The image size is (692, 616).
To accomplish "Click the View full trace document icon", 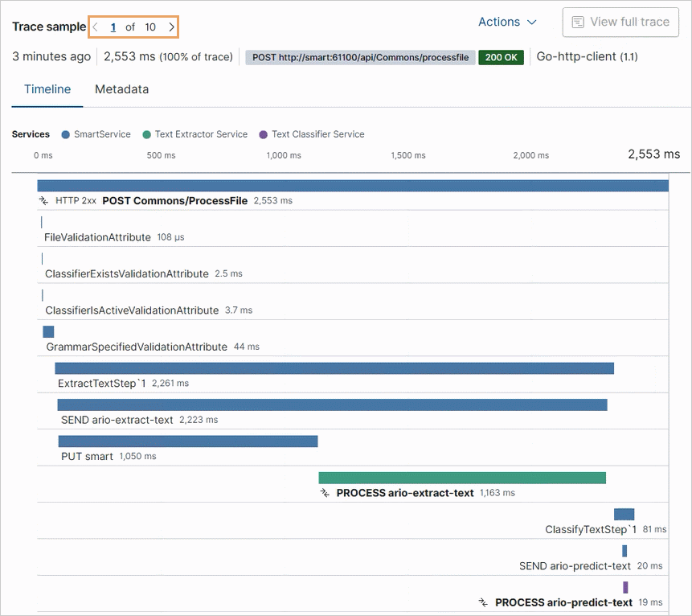I will 577,23.
